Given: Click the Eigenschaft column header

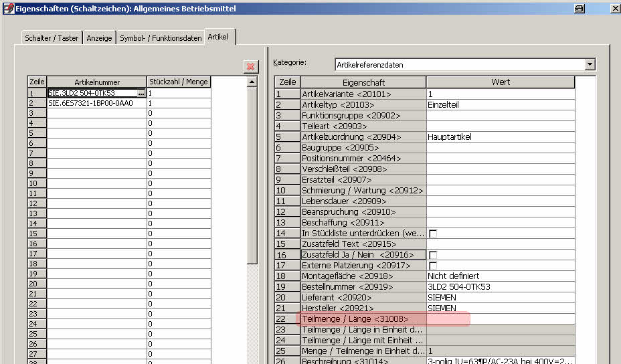Looking at the screenshot, I should 363,82.
